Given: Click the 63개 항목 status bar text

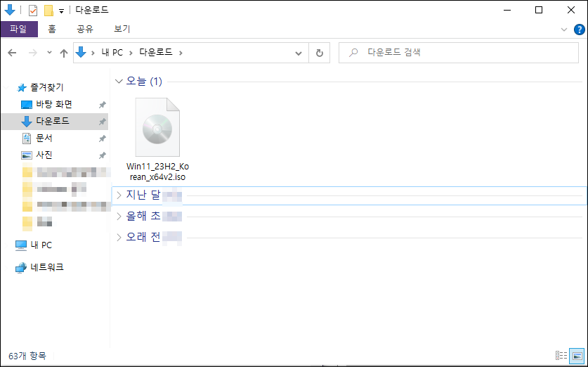Looking at the screenshot, I should tap(27, 356).
